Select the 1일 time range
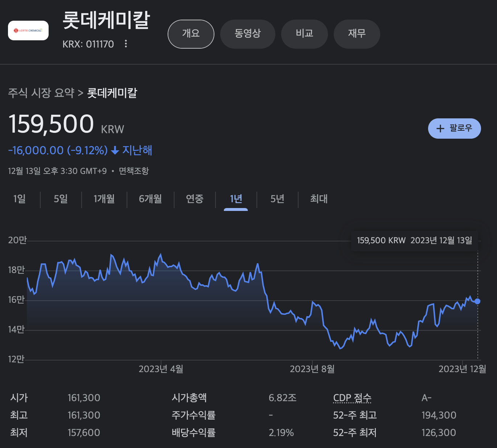 tap(20, 199)
